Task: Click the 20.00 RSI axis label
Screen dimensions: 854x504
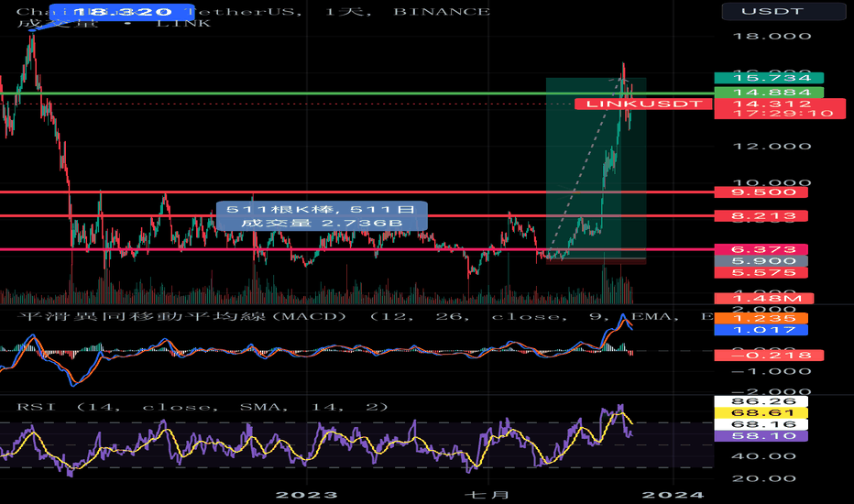Action: point(762,478)
